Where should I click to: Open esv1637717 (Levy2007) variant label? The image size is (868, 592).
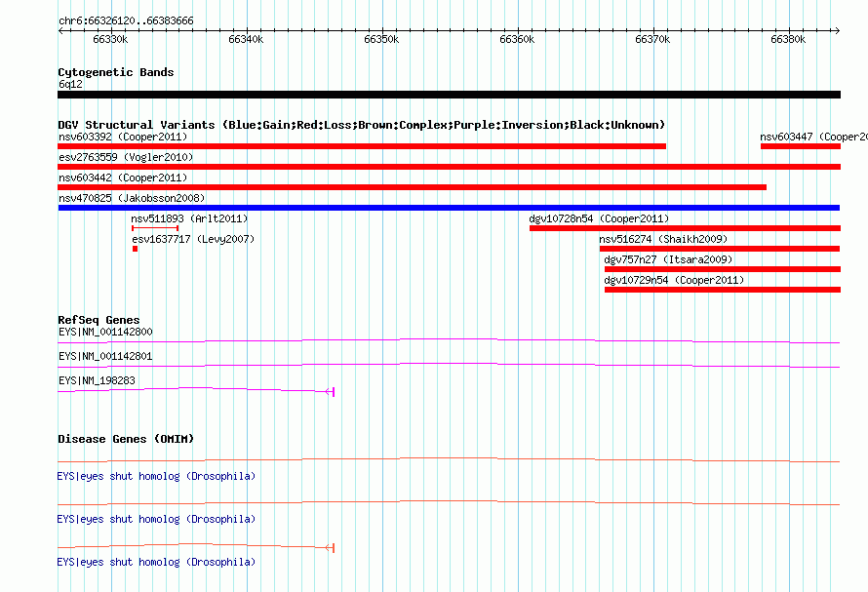193,239
